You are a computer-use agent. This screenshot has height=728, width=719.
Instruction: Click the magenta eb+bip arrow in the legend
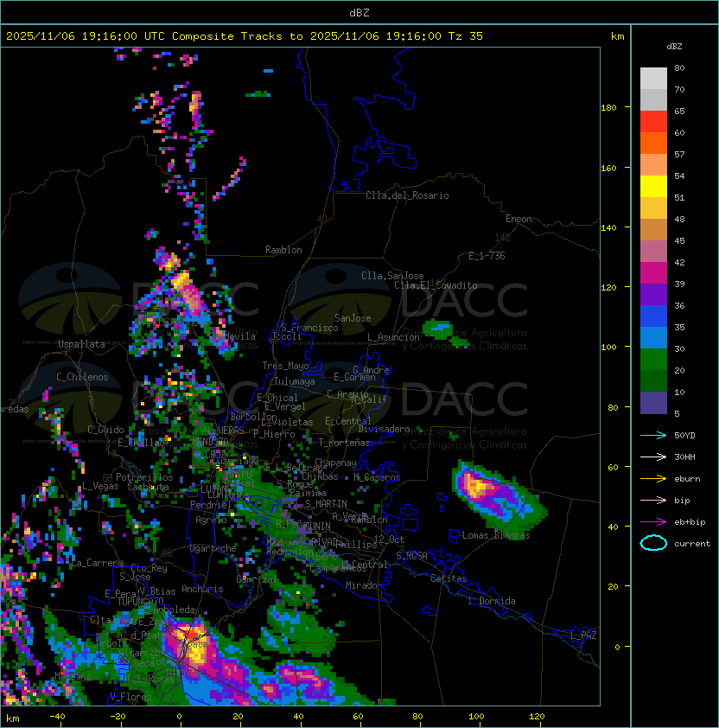pyautogui.click(x=653, y=522)
